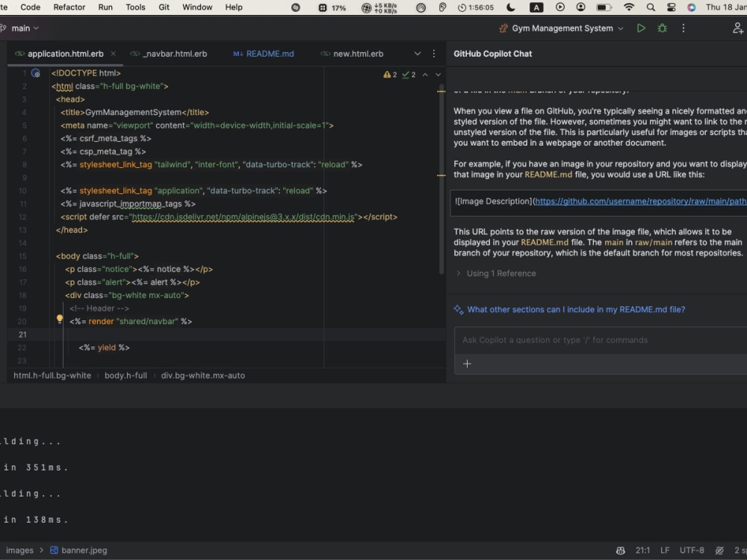Click the 1:56:05 timer icon in menu bar
The height and width of the screenshot is (560, 747).
pos(475,7)
